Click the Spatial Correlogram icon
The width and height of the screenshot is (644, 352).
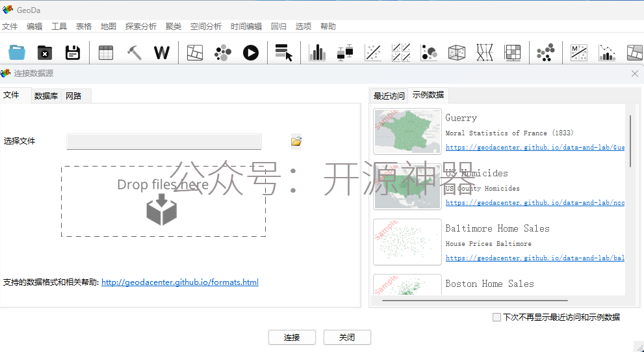click(x=606, y=53)
